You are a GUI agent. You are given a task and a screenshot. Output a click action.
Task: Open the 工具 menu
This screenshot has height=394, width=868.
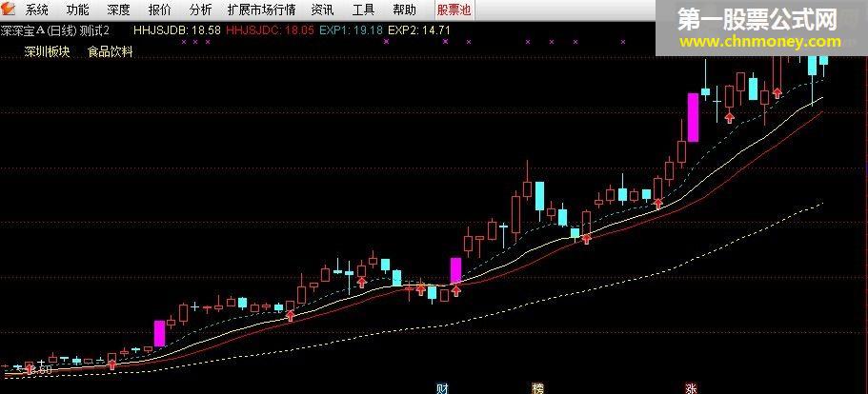(x=363, y=10)
